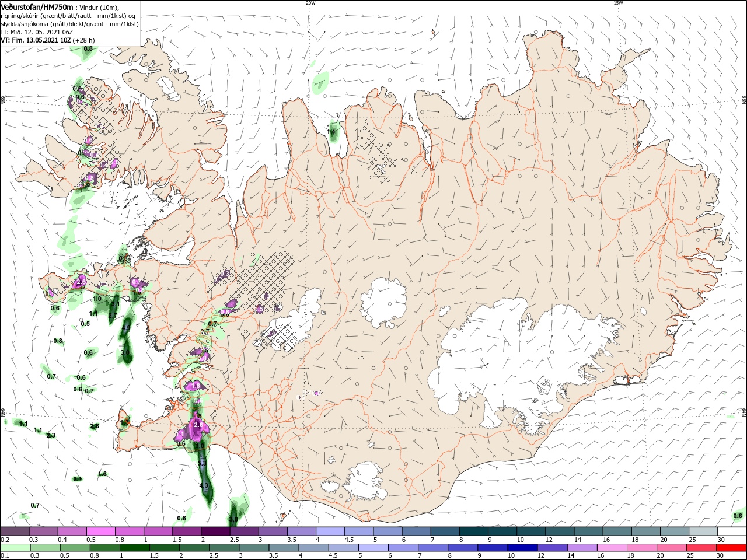Click the darkest purple swatch labelled 2, upper row
Screen dimensions: 747x560
215,531
